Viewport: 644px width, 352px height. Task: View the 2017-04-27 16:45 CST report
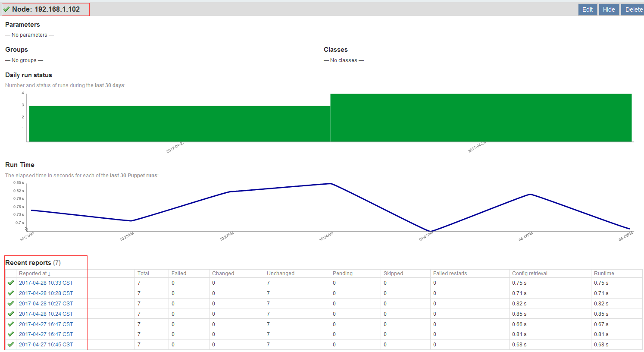coord(46,345)
